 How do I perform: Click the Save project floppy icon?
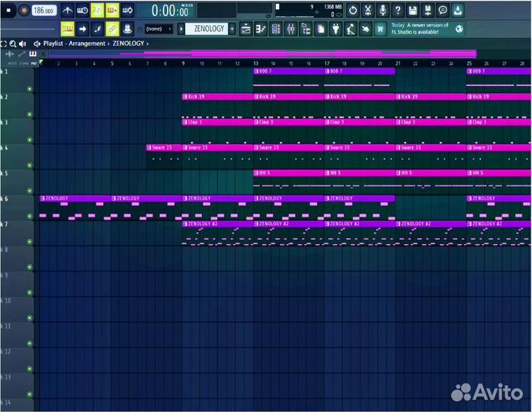[x=412, y=11]
